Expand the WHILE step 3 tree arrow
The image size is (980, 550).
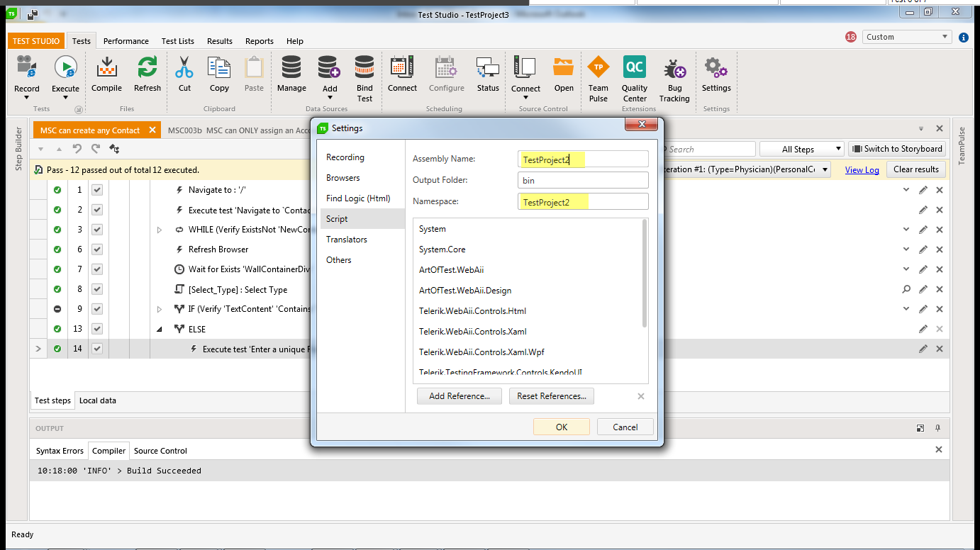tap(160, 230)
